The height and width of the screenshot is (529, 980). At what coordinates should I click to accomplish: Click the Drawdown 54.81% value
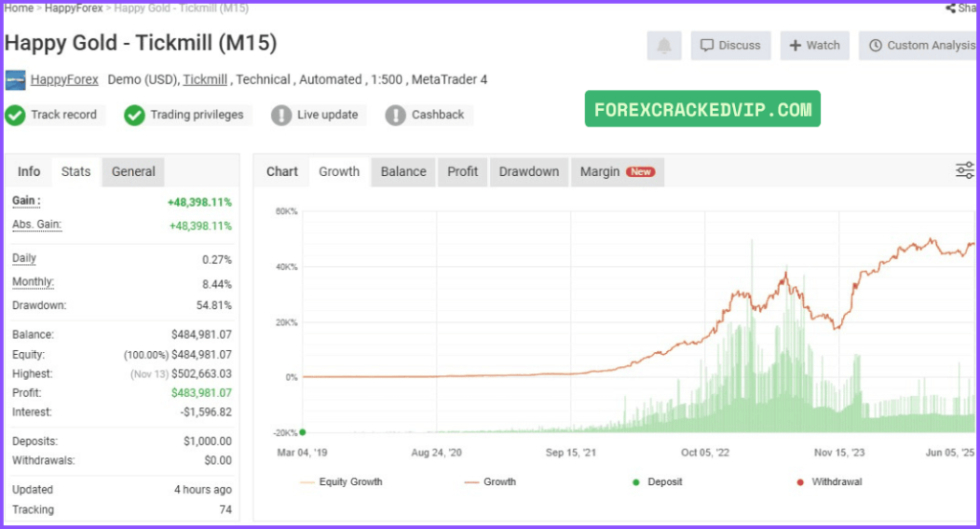[x=213, y=305]
